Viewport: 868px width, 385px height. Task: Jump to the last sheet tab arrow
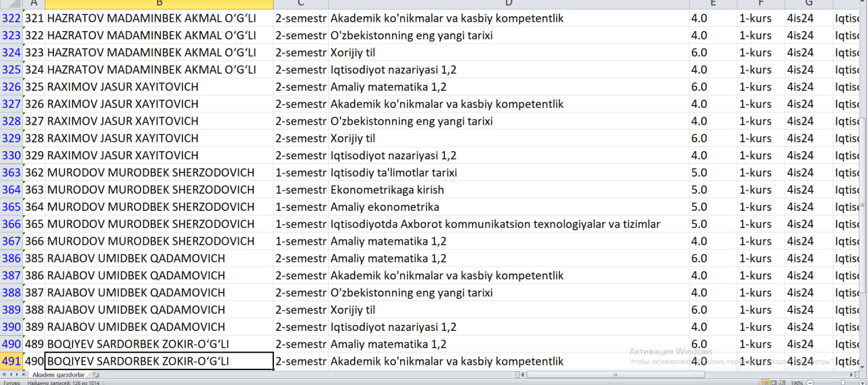(24, 375)
